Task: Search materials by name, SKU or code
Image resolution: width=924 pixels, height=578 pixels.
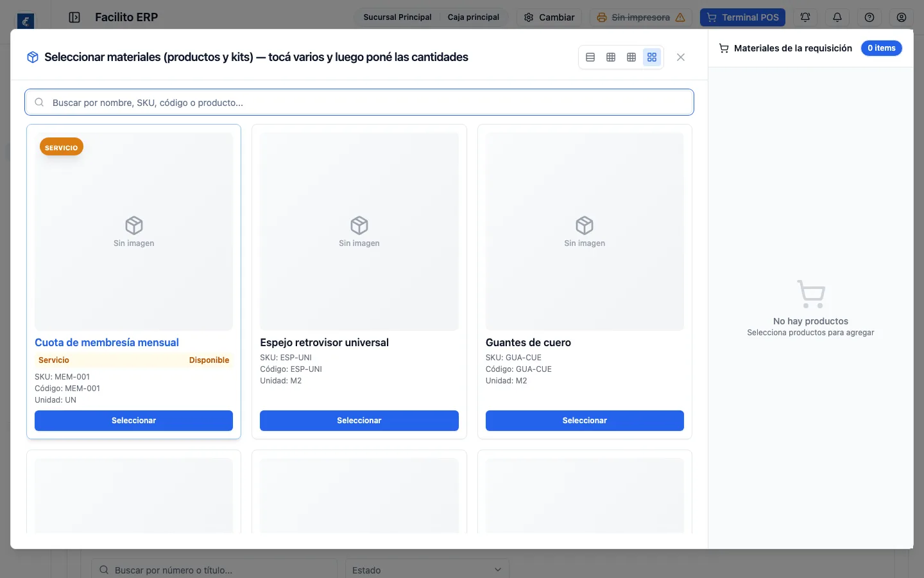Action: [359, 103]
